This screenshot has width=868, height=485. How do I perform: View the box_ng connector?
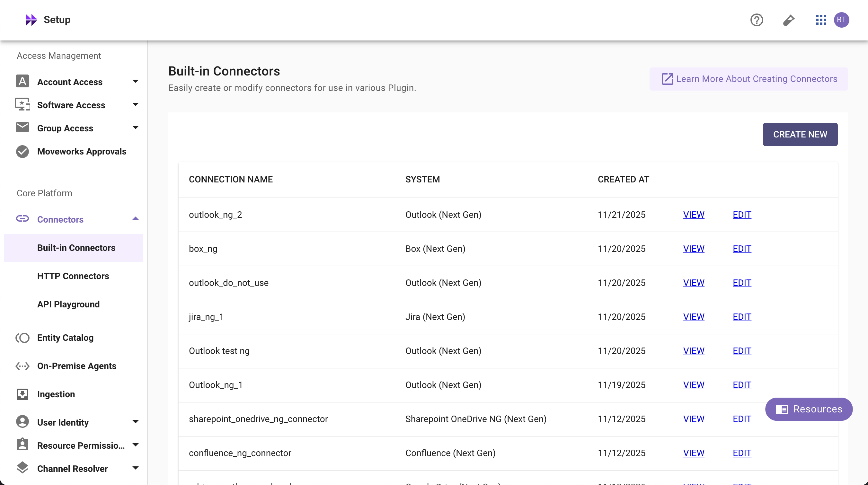point(694,249)
